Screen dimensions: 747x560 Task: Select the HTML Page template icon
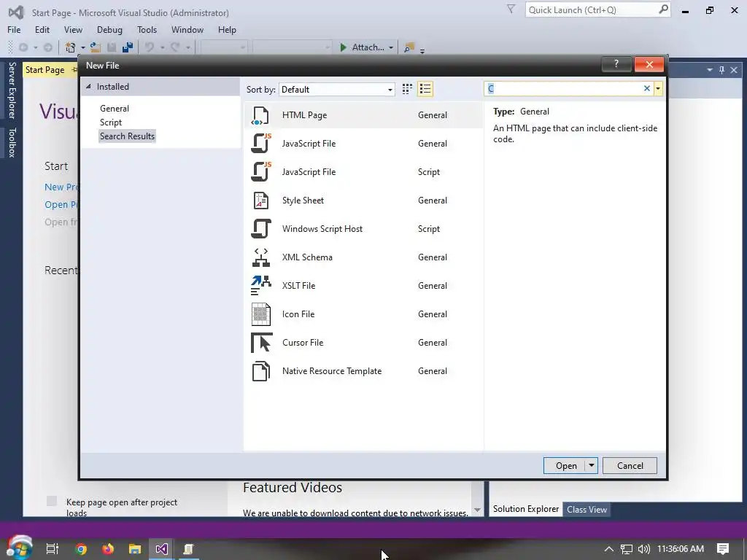coord(260,115)
